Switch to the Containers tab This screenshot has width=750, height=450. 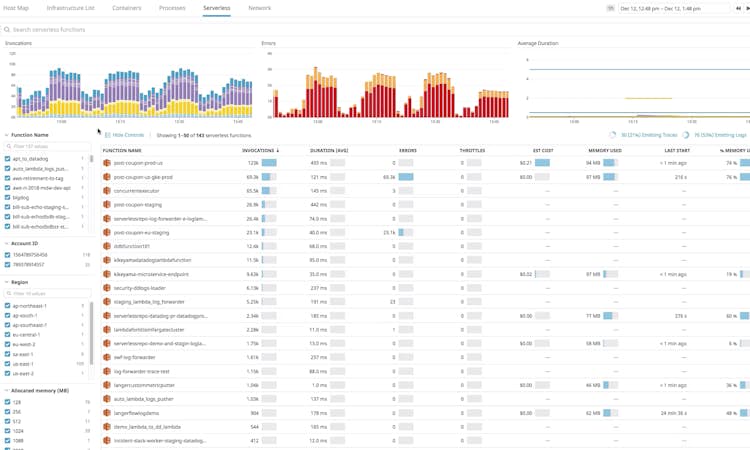(126, 8)
